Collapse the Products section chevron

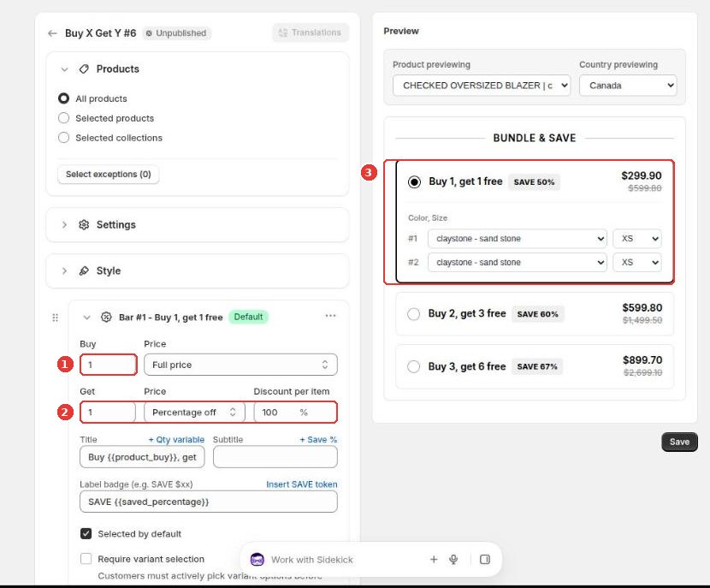coord(64,69)
